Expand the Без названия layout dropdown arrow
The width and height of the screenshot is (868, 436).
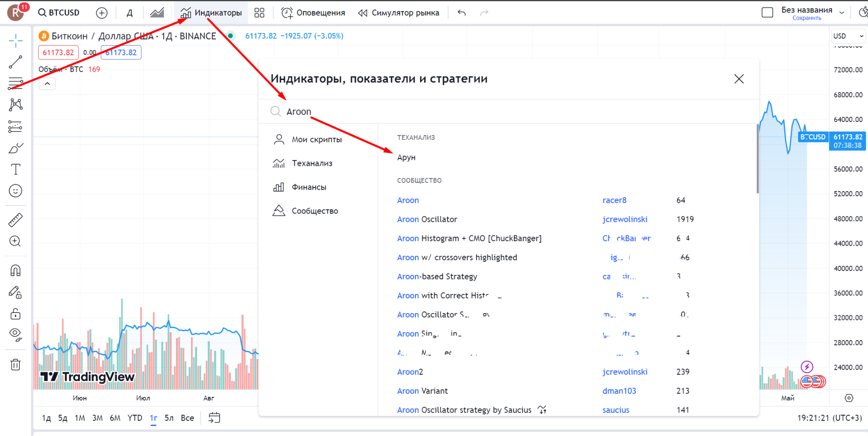842,13
